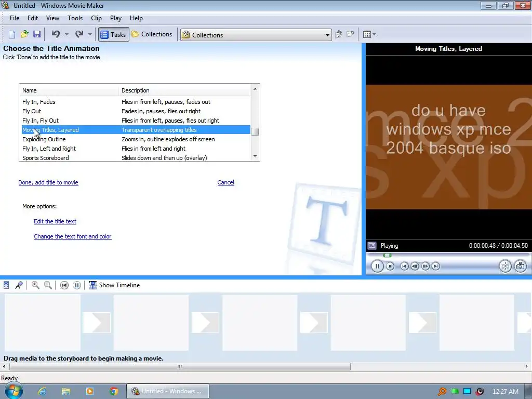Stop the preview playback
Screen dimensions: 532x399
pos(390,267)
